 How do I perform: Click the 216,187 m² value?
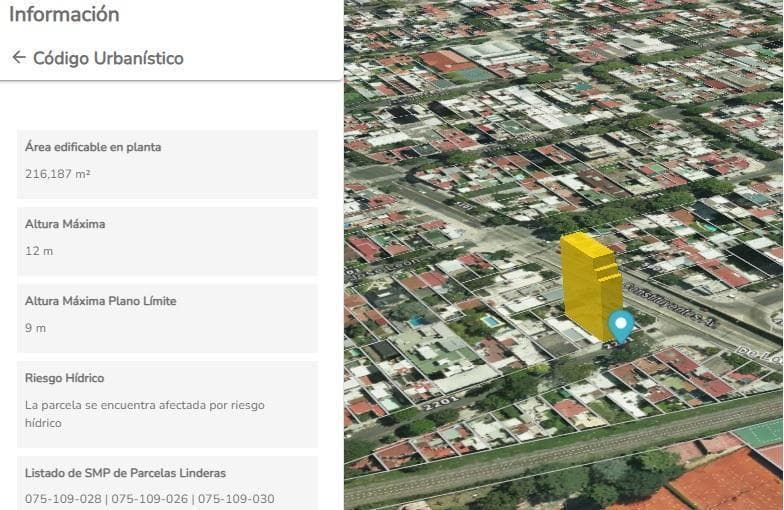pos(58,174)
